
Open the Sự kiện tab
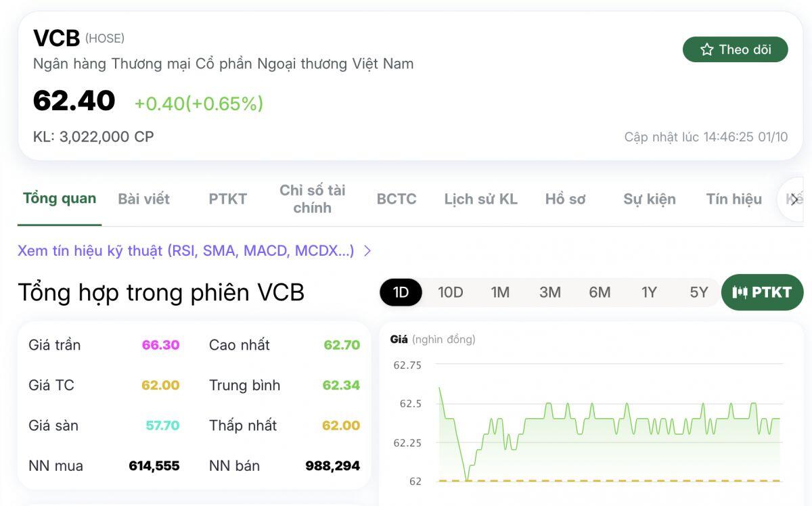(650, 199)
